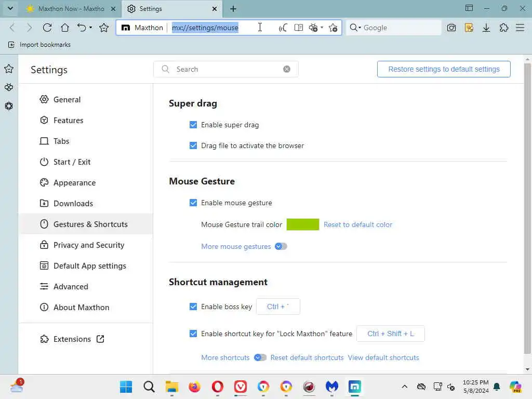Click Restore settings to default settings
This screenshot has height=399, width=532.
tap(444, 69)
